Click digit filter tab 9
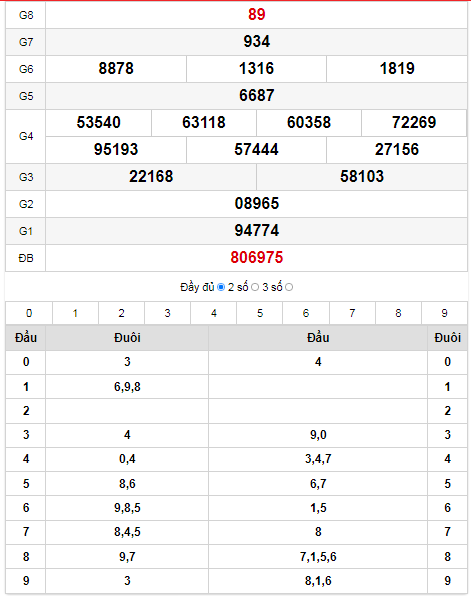Viewport: 471px width, 596px height. click(x=444, y=313)
